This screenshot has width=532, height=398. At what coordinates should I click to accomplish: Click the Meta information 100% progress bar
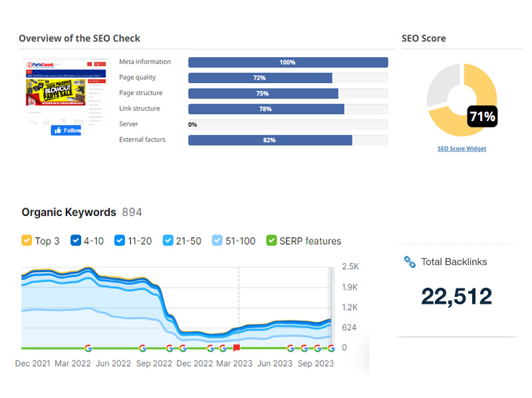click(288, 62)
